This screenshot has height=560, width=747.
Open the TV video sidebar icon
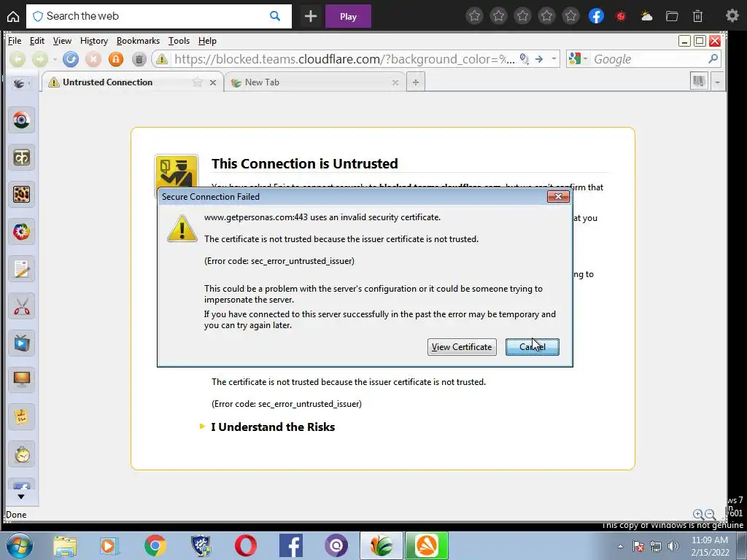[x=21, y=343]
